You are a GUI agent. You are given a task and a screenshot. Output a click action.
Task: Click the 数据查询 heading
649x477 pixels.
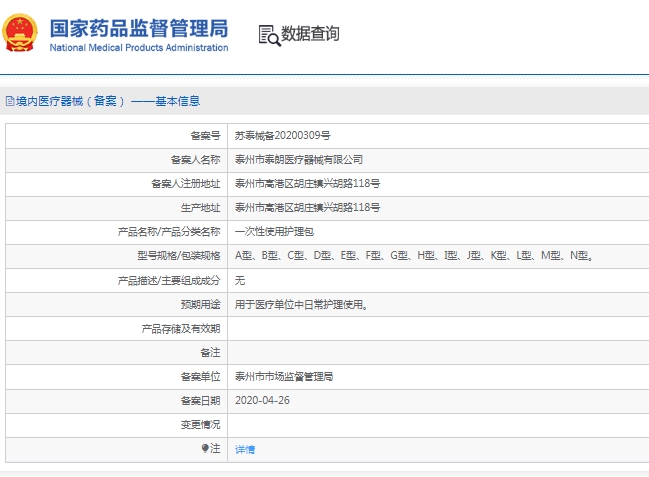[x=310, y=34]
